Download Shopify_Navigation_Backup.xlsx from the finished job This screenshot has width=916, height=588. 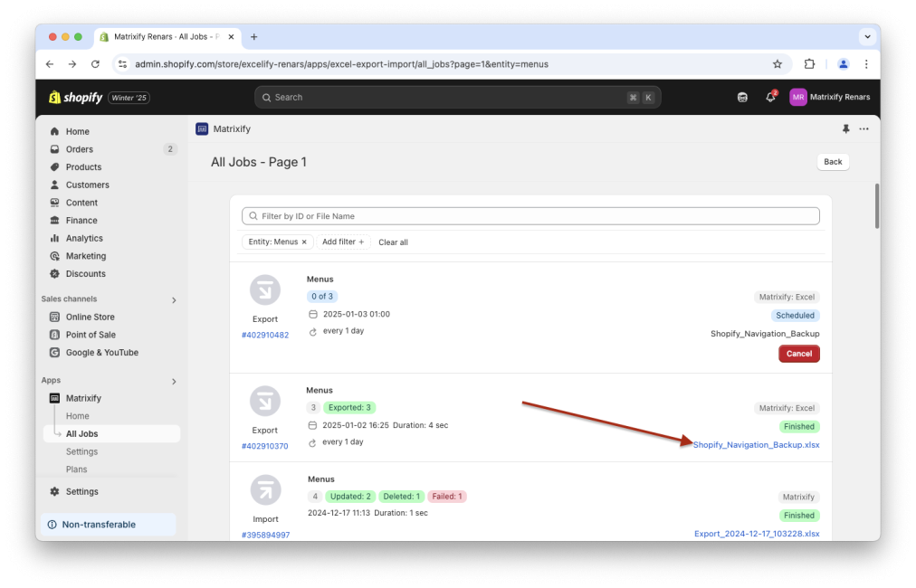756,444
